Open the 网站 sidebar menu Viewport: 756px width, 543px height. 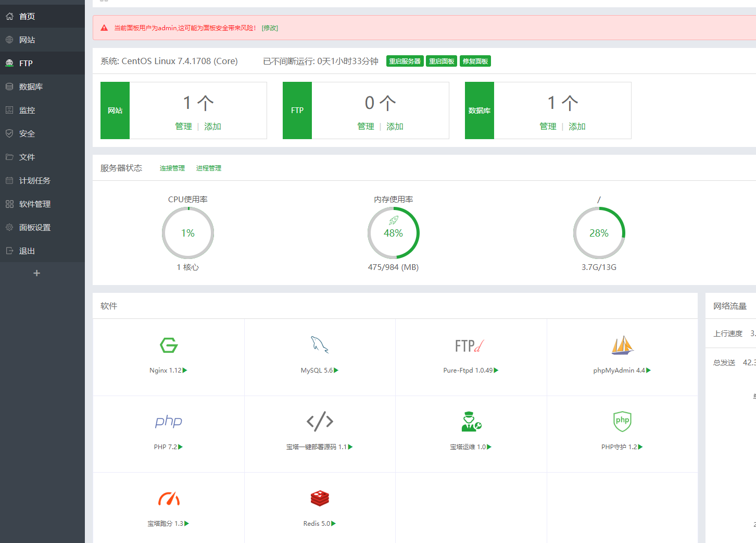(x=42, y=40)
